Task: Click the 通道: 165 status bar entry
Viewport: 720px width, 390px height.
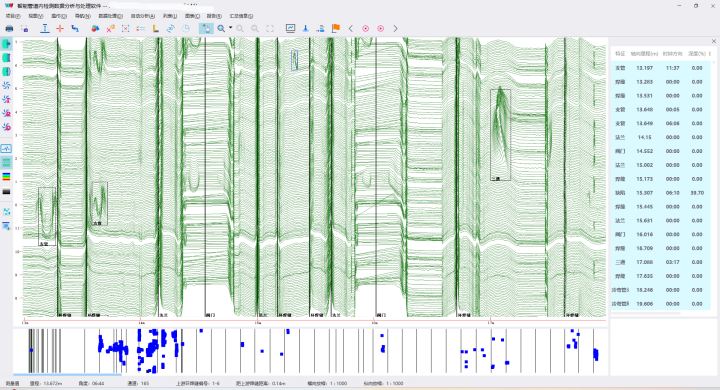Action: [x=138, y=383]
